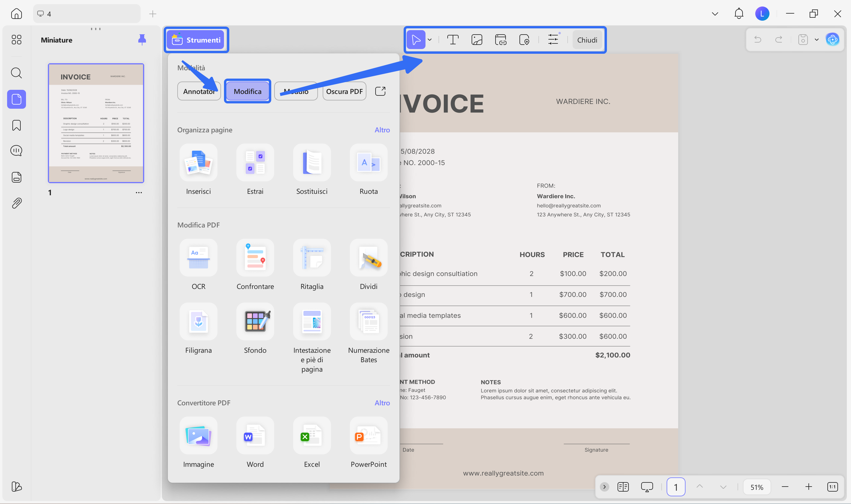851x504 pixels.
Task: Switch to Annotatore mode
Action: coord(199,91)
